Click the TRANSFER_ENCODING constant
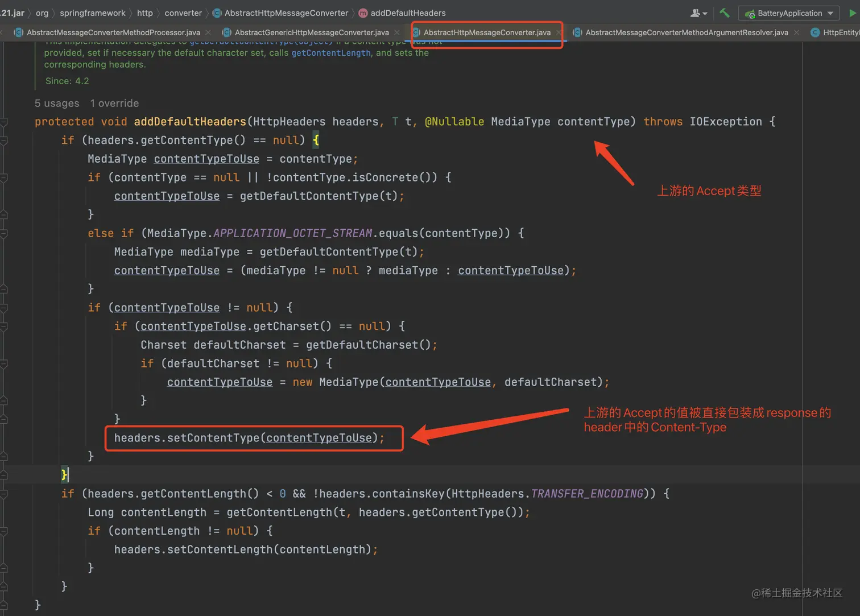This screenshot has height=616, width=860. click(587, 494)
